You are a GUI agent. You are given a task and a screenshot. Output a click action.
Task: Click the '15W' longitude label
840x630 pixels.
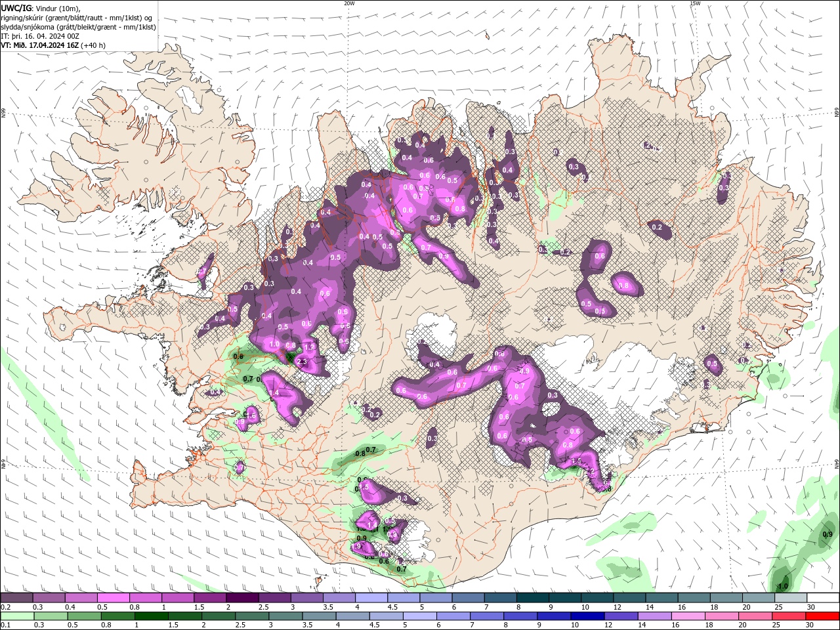(x=695, y=3)
